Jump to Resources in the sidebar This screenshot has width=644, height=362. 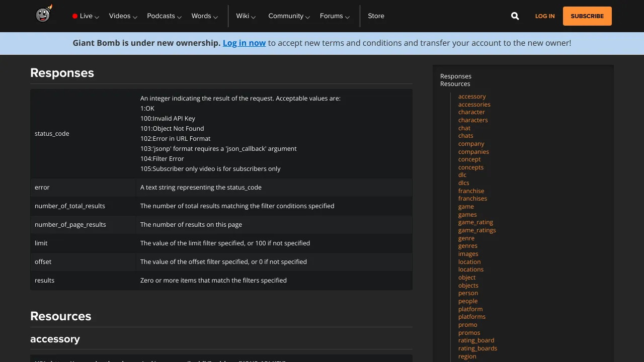tap(455, 84)
